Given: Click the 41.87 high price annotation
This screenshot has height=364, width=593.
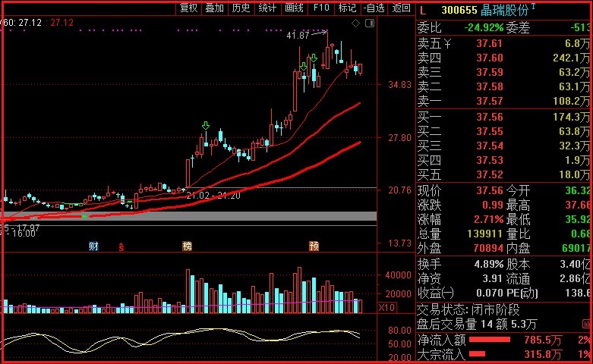Looking at the screenshot, I should coord(298,36).
